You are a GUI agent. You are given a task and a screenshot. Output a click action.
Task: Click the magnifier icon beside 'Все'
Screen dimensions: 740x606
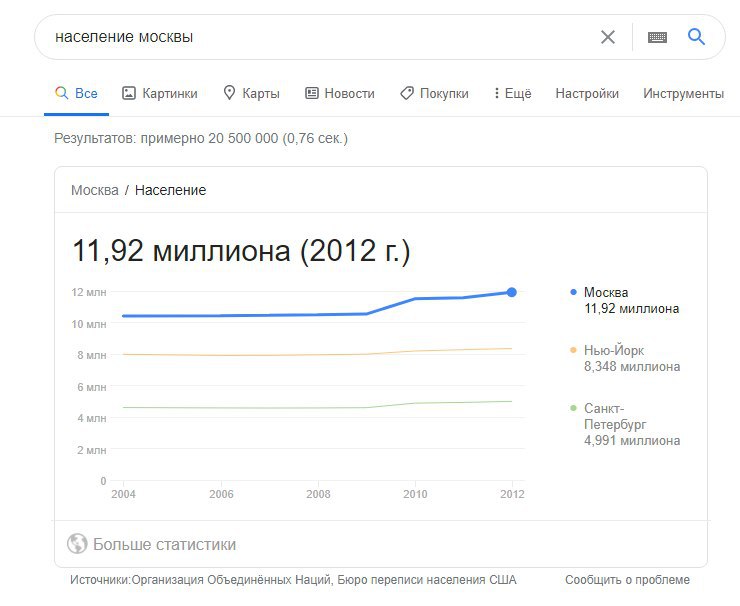61,93
